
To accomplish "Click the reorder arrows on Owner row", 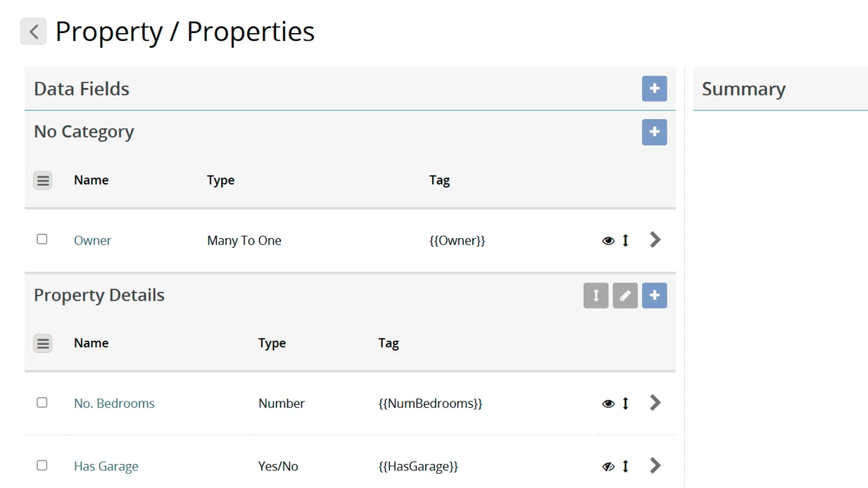I will 625,241.
